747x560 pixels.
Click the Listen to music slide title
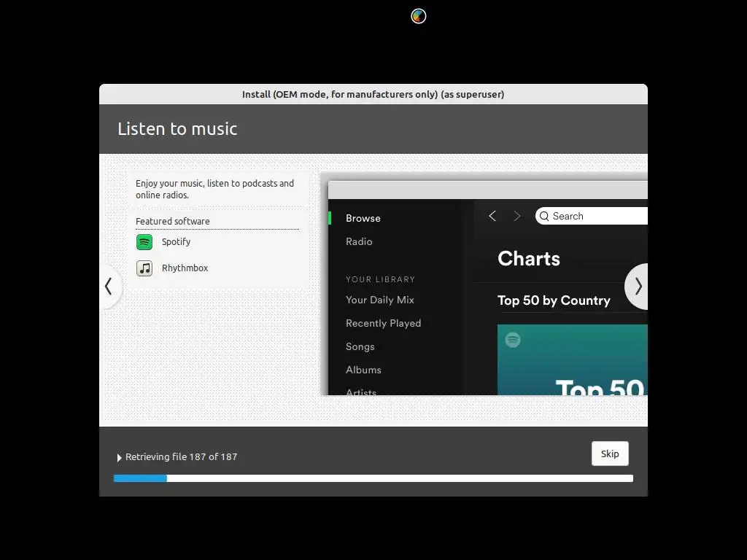[177, 128]
